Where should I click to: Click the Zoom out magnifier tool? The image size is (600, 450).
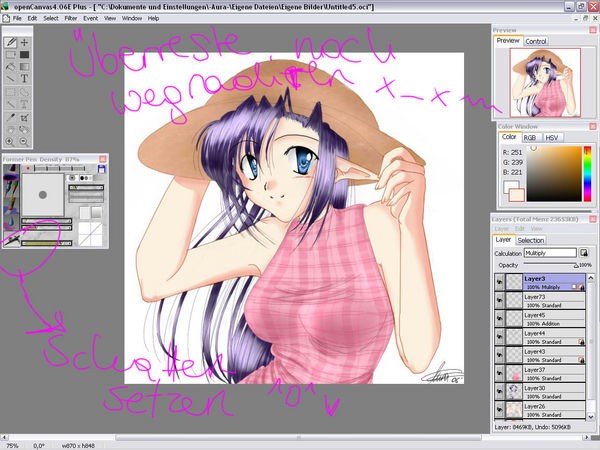(25, 142)
